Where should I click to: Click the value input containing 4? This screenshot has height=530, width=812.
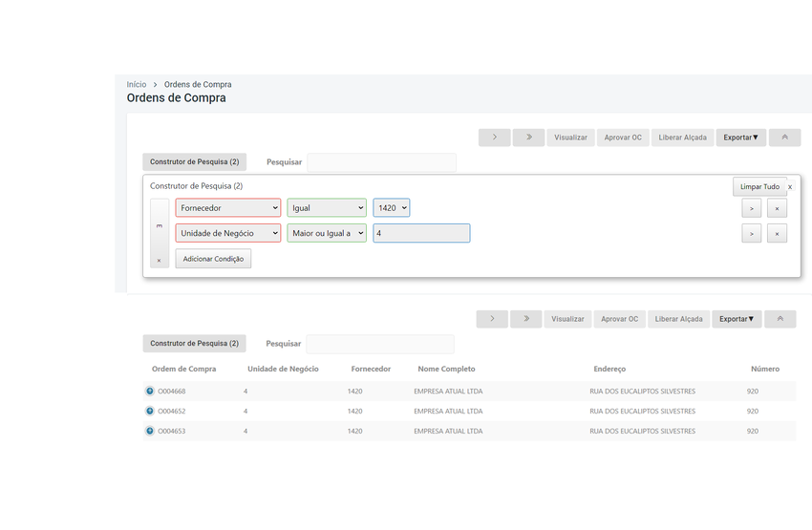tap(421, 233)
